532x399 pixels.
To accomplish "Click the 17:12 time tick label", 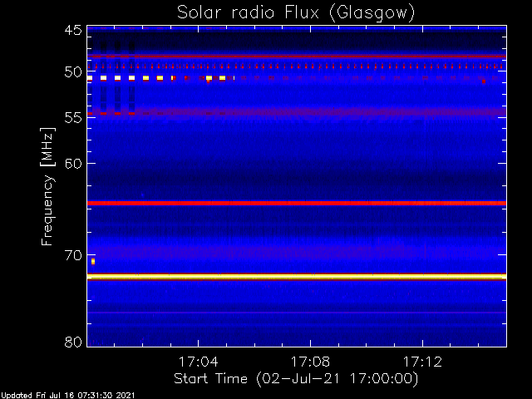I will 422,362.
